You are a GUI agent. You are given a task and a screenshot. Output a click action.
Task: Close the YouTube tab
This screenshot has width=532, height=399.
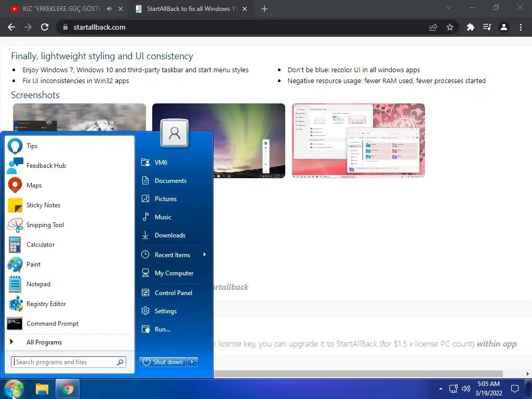point(121,9)
